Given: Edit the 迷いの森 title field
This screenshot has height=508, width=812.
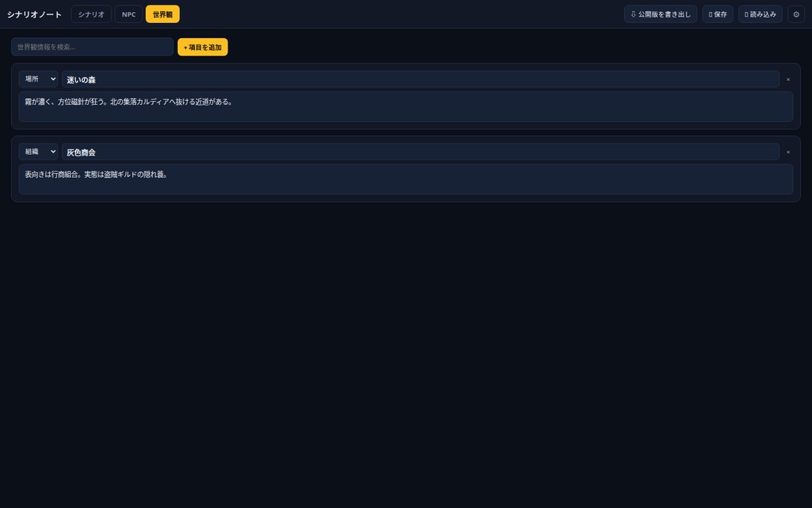Looking at the screenshot, I should point(420,79).
